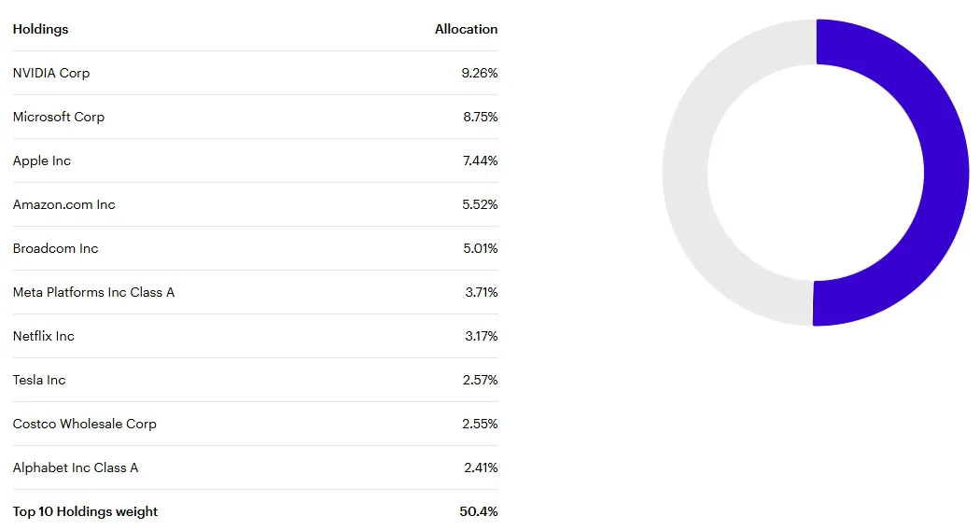
Task: Click the Netflix Inc holding name
Action: coord(44,336)
